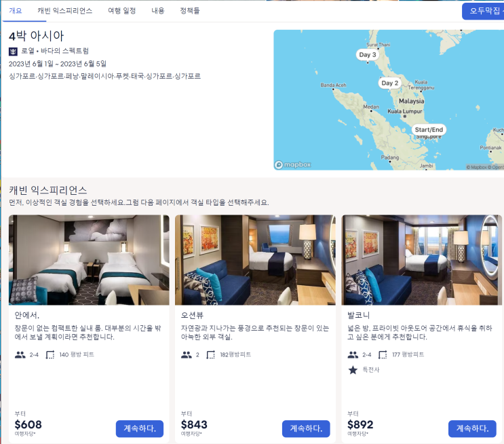504x444 pixels.
Task: Click the guests icon on the 오션뷰 cabin card
Action: coord(187,355)
